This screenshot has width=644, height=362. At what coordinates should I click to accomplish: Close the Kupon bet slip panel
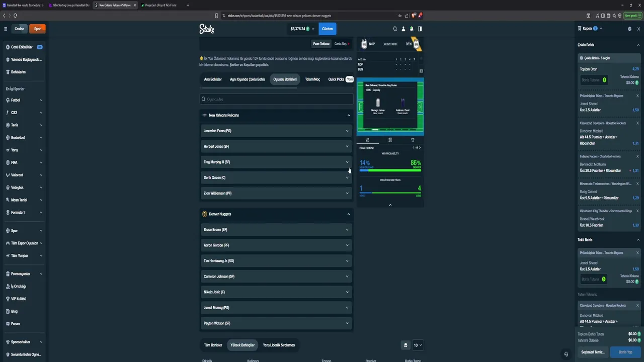point(638,29)
